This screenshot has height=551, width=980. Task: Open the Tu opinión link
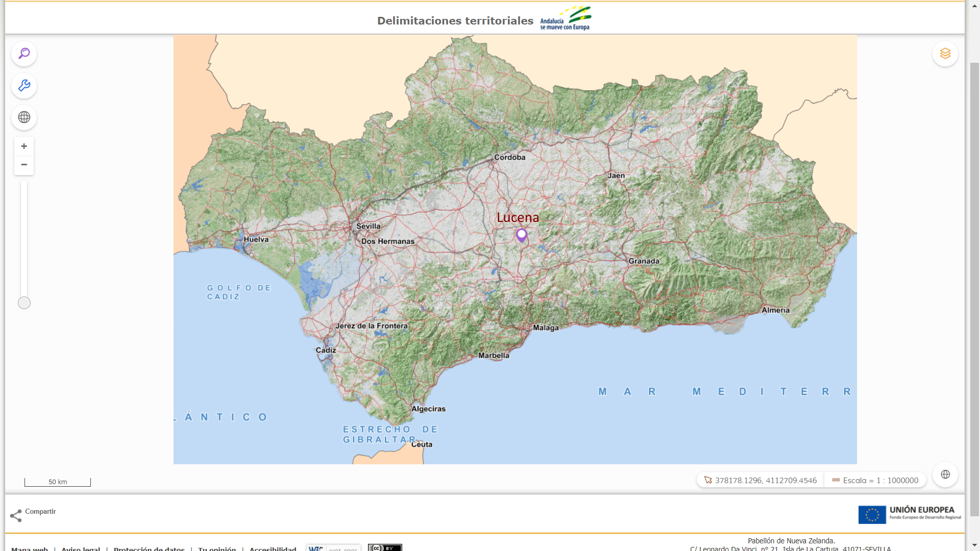coord(217,549)
